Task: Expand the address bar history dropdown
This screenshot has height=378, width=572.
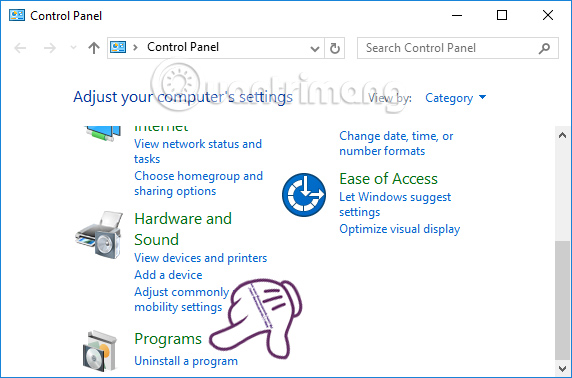Action: click(314, 48)
